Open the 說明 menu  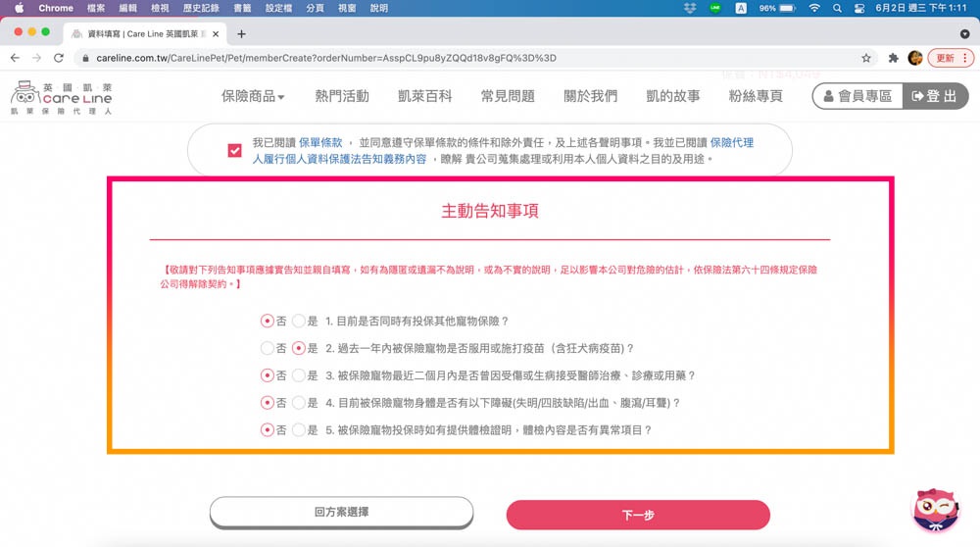(x=378, y=8)
